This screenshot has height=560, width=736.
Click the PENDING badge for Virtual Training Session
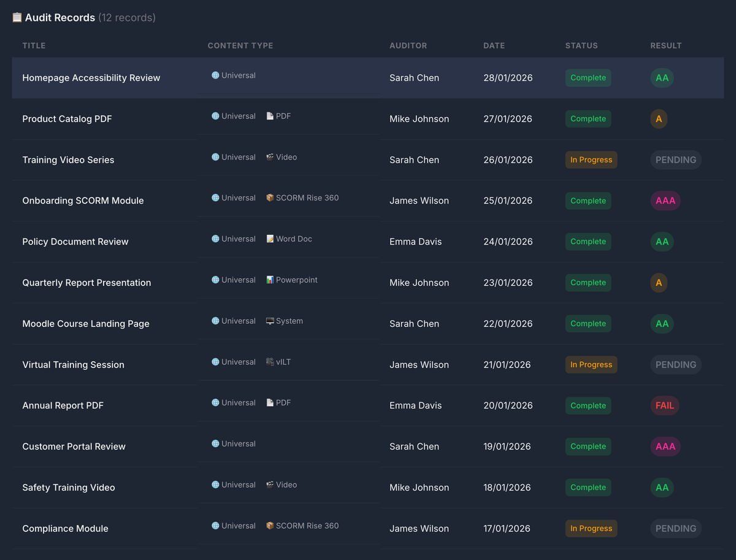click(676, 364)
